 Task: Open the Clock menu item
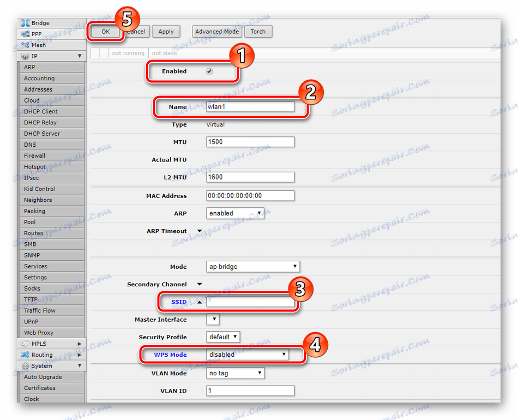[52, 399]
